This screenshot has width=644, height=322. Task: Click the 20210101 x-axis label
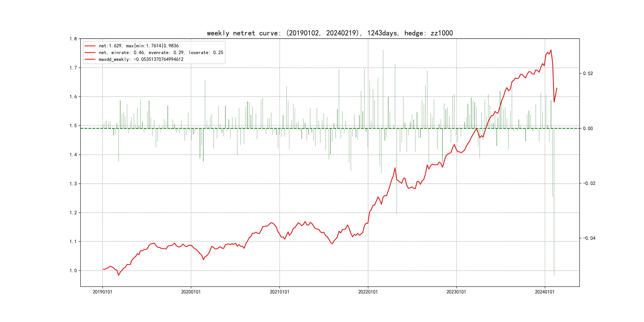point(279,292)
